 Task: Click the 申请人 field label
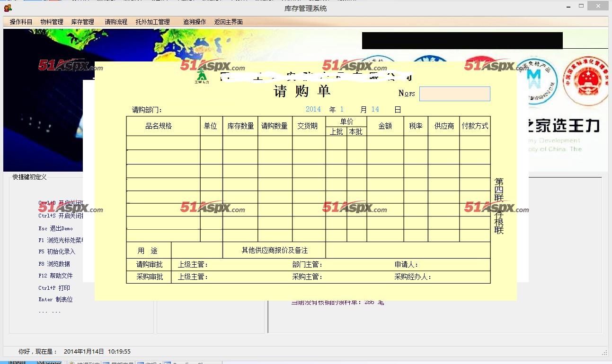pyautogui.click(x=406, y=265)
